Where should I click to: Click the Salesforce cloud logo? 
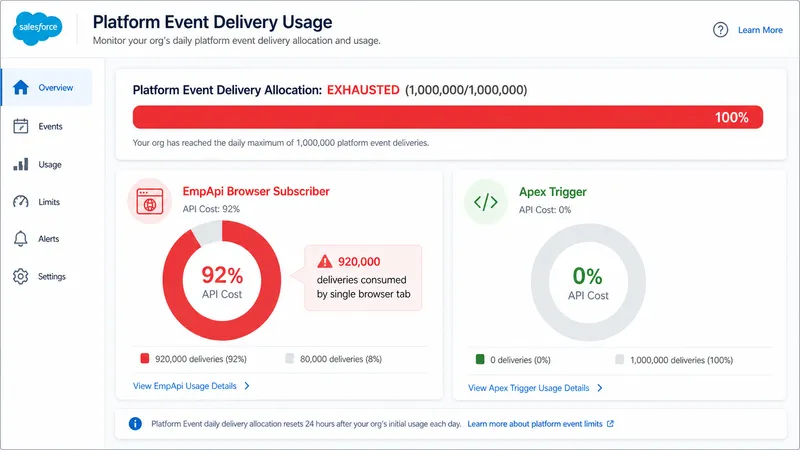[x=38, y=29]
